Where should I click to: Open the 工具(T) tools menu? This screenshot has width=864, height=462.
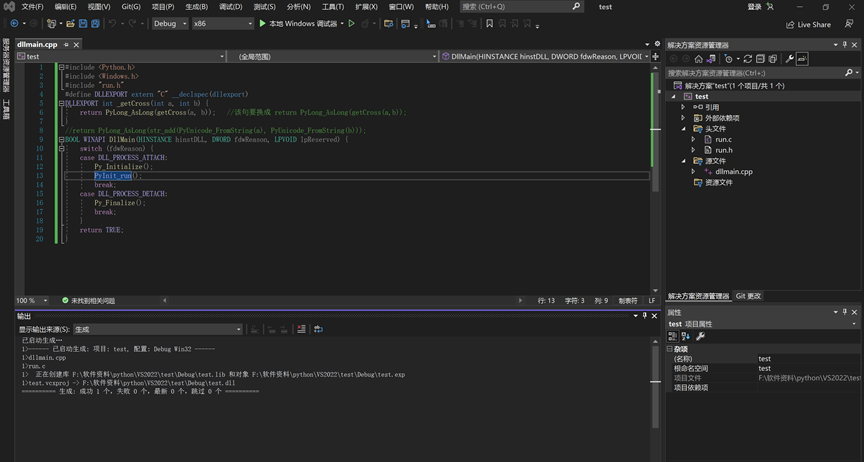pos(332,7)
